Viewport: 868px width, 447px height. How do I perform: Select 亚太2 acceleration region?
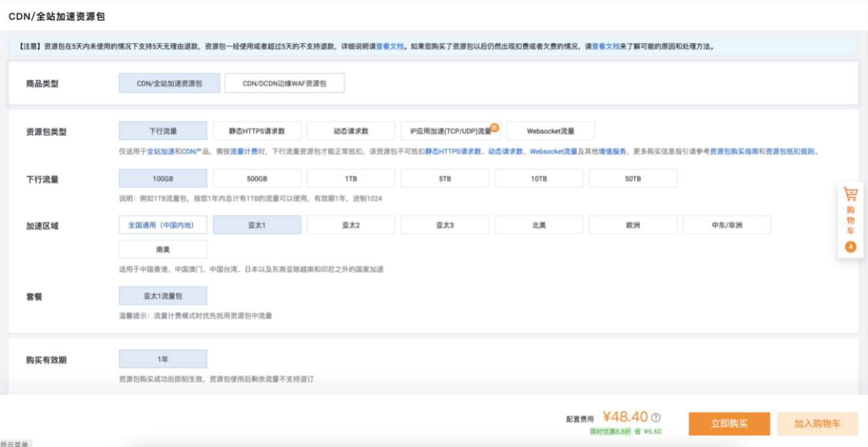pyautogui.click(x=351, y=225)
